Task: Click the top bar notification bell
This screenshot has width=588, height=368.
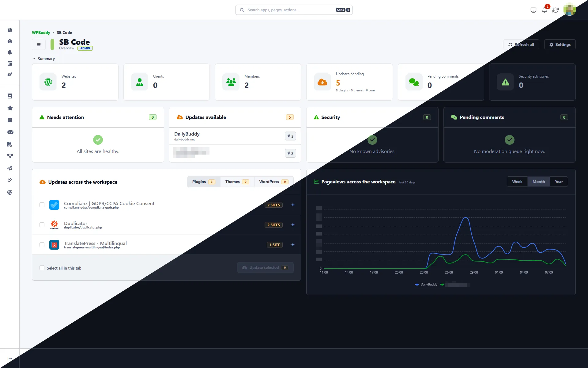Action: point(544,10)
